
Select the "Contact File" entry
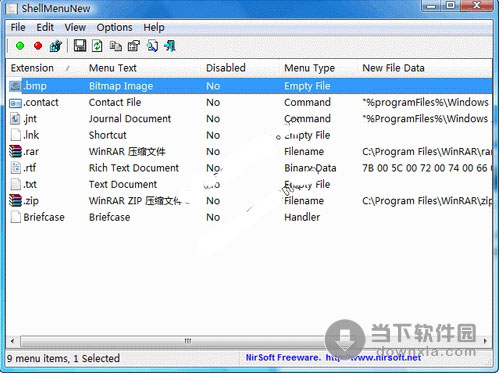tap(115, 102)
